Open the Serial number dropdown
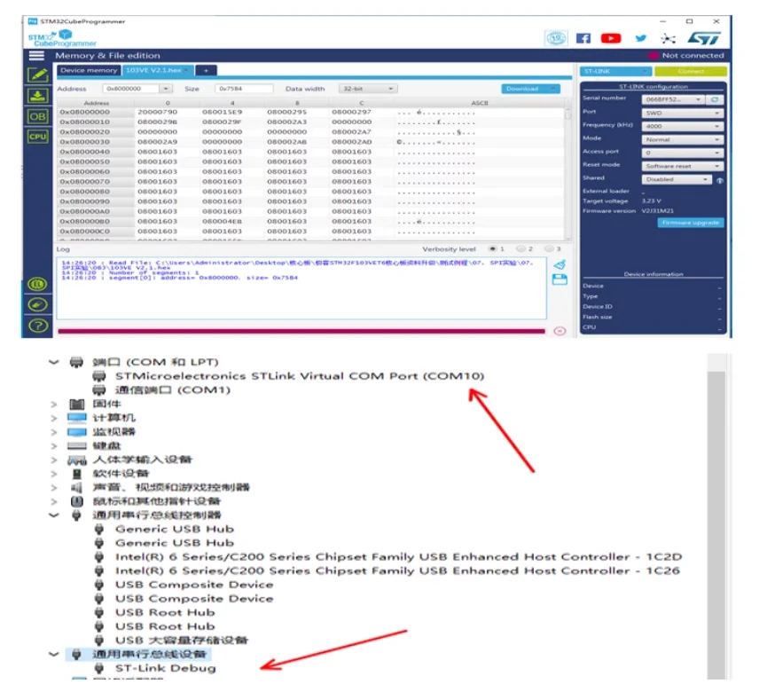This screenshot has height=700, width=767. (675, 99)
